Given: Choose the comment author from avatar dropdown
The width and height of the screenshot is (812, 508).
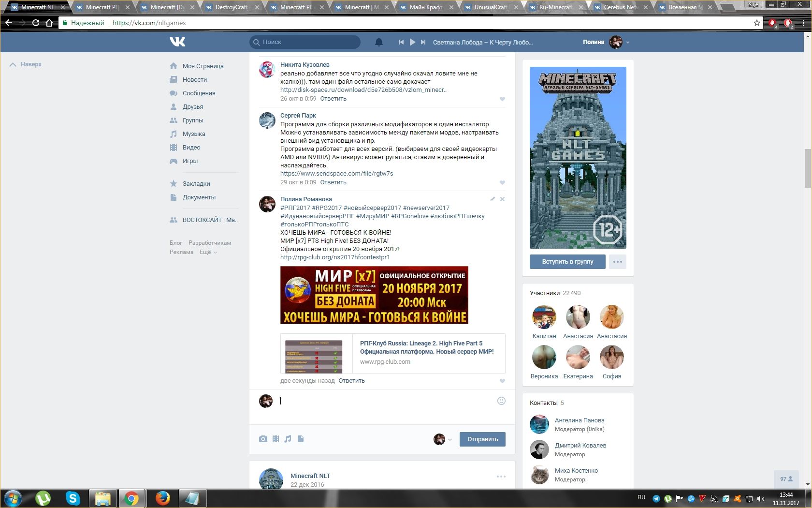Looking at the screenshot, I should (x=442, y=439).
